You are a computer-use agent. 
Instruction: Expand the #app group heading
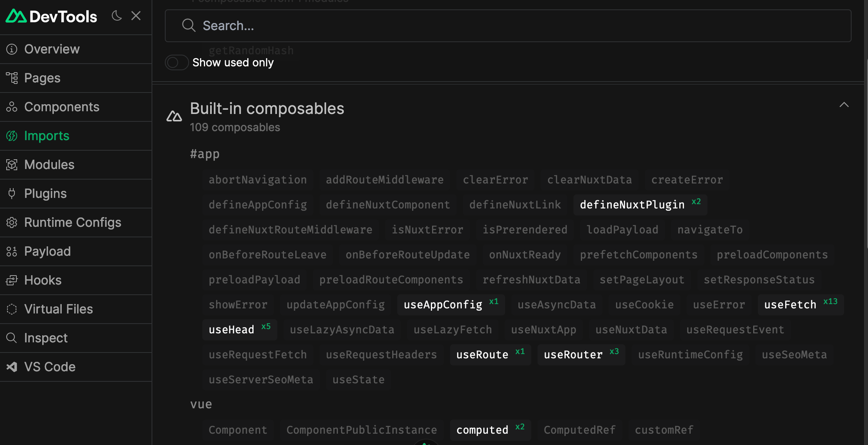click(x=204, y=153)
